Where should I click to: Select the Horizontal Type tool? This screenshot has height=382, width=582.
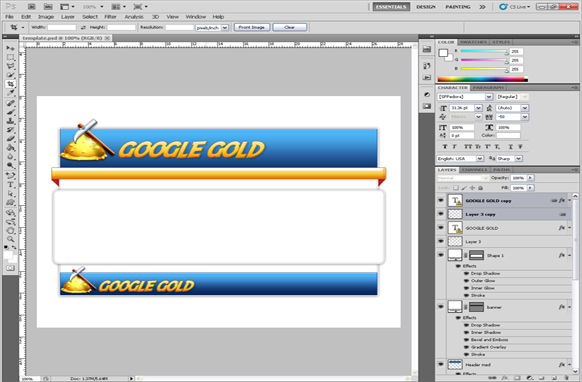click(x=10, y=185)
